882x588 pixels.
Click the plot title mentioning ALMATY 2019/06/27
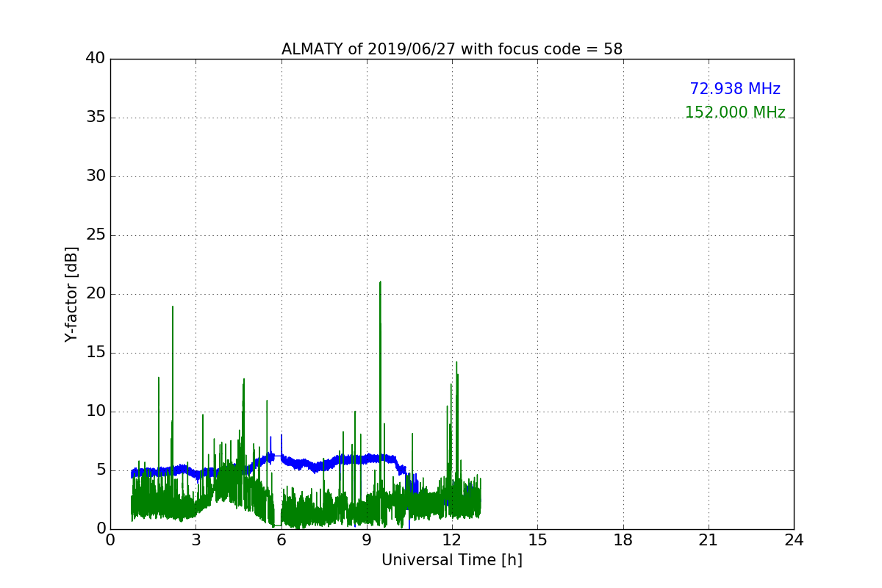point(452,49)
